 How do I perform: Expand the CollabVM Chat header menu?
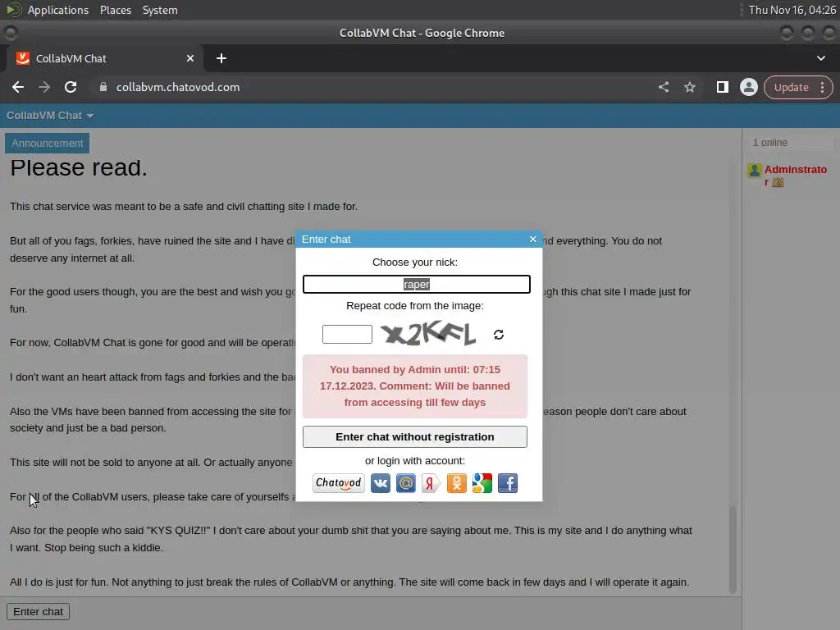50,116
